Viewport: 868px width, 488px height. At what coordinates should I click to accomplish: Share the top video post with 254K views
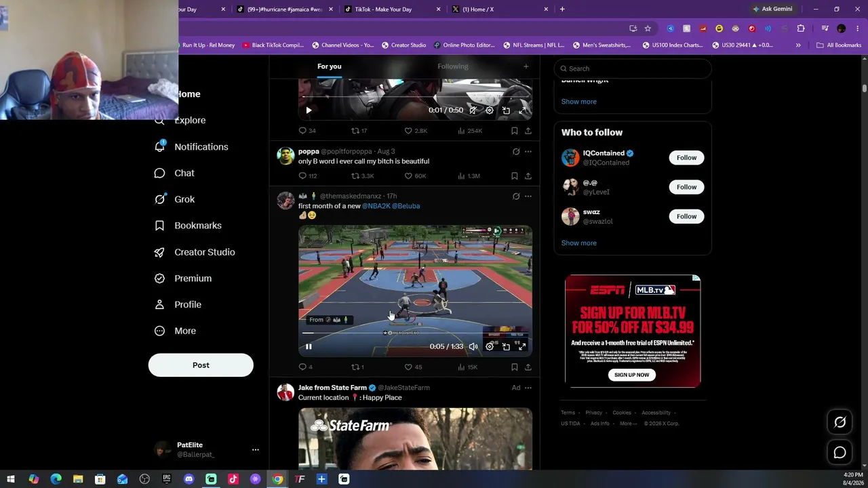528,131
